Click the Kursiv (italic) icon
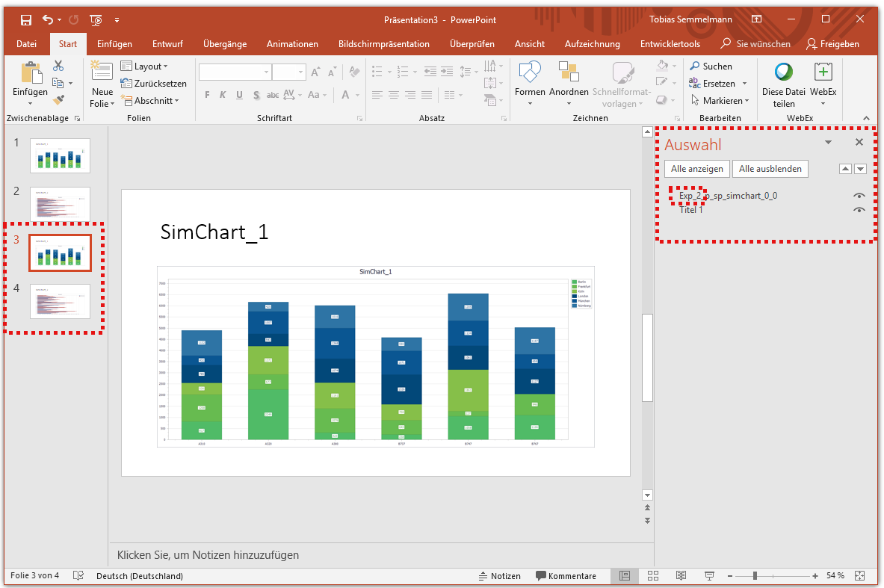 222,95
